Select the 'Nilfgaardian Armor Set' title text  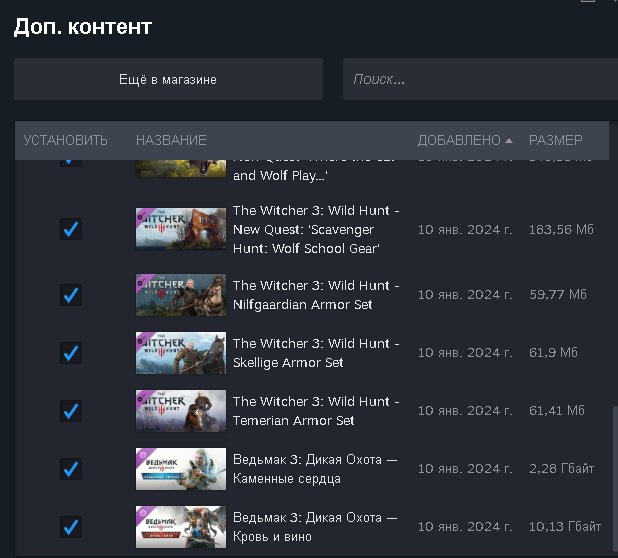point(316,295)
